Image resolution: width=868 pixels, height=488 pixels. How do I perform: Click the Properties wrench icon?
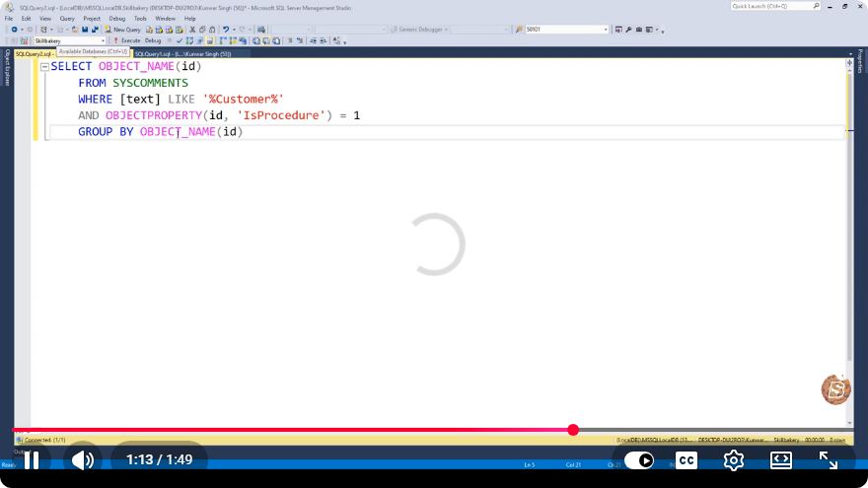click(629, 30)
